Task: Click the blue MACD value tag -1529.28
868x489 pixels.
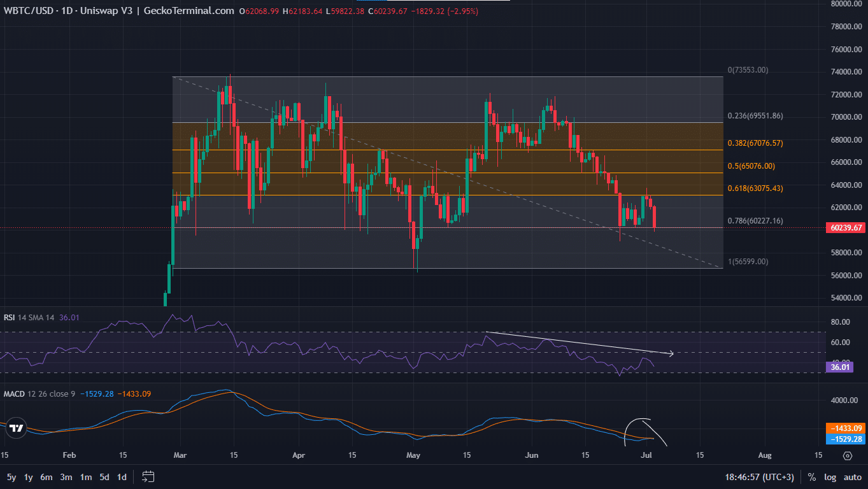Action: tap(846, 439)
